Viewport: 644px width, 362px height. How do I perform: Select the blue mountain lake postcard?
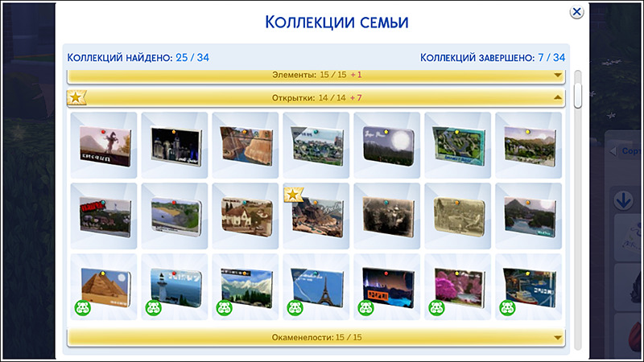pyautogui.click(x=529, y=216)
